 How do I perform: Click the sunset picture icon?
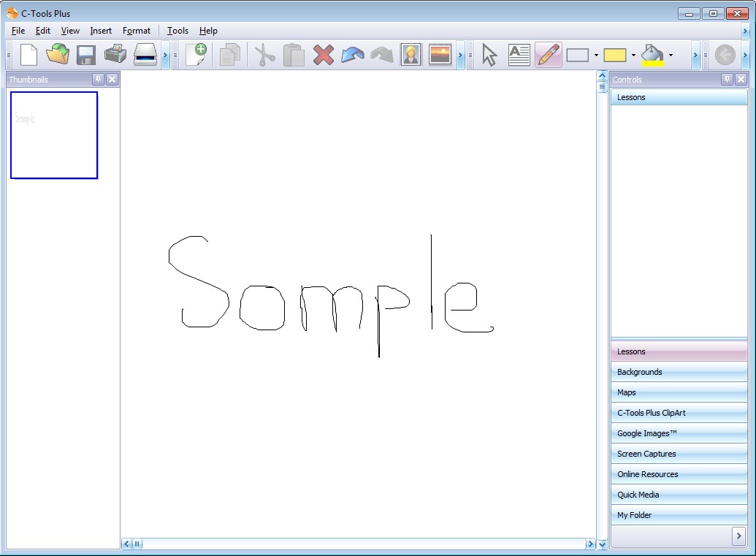pos(440,55)
